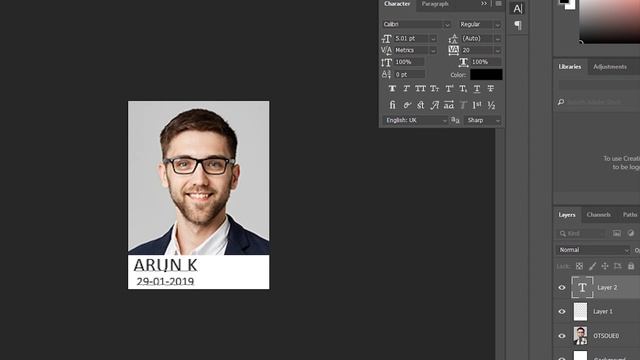Switch to the Paths tab
The image size is (640, 360).
(630, 214)
